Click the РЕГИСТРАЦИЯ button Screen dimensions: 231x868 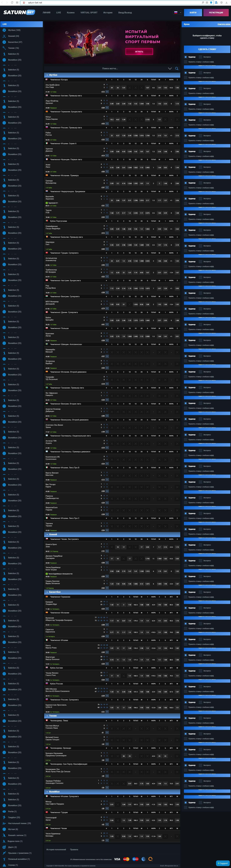pyautogui.click(x=216, y=12)
